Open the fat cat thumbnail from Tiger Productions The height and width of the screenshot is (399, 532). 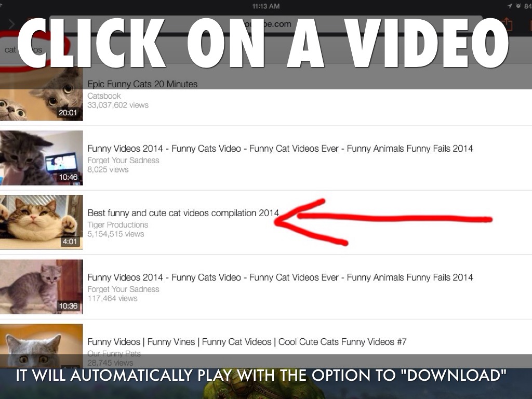coord(41,222)
